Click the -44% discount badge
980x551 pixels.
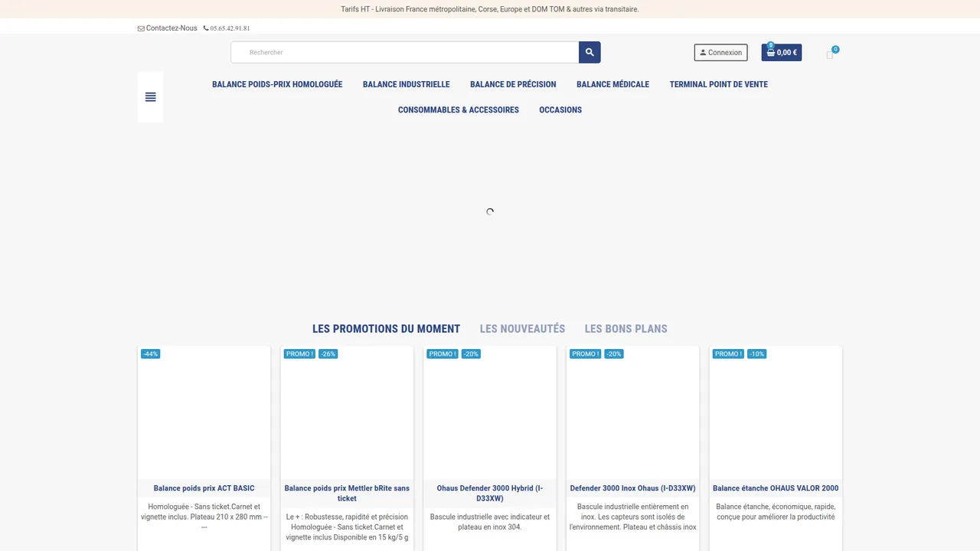(150, 354)
